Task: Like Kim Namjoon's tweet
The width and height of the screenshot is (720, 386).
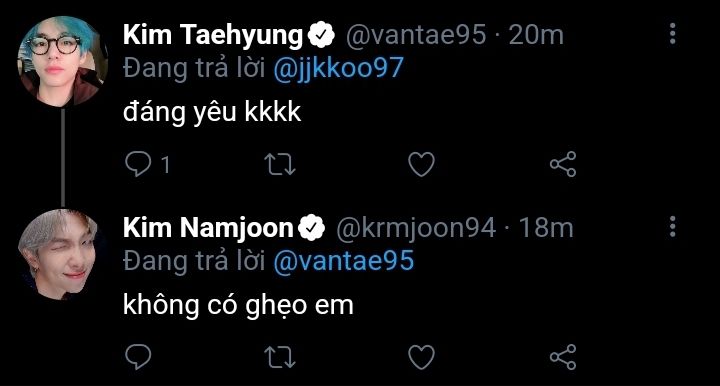Action: point(422,357)
